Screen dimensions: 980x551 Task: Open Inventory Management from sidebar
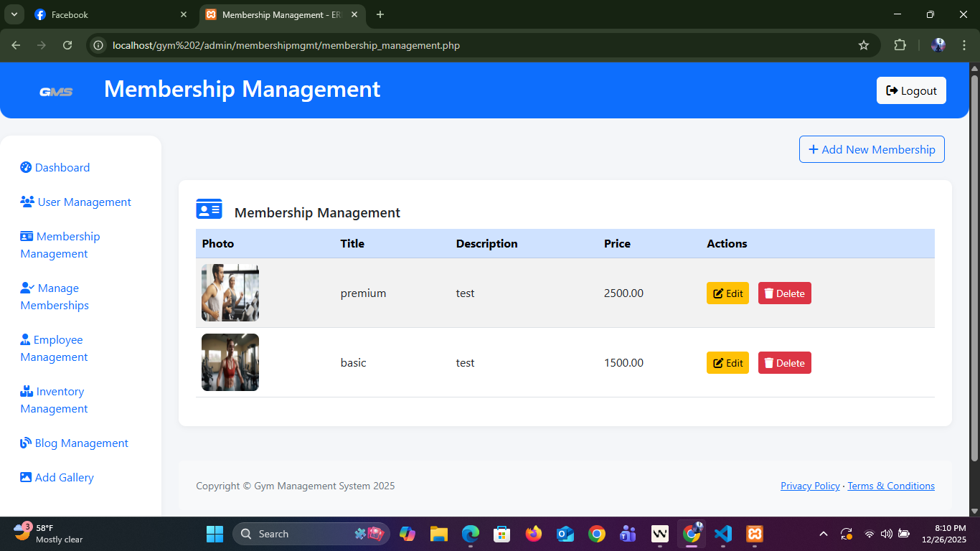pos(54,400)
